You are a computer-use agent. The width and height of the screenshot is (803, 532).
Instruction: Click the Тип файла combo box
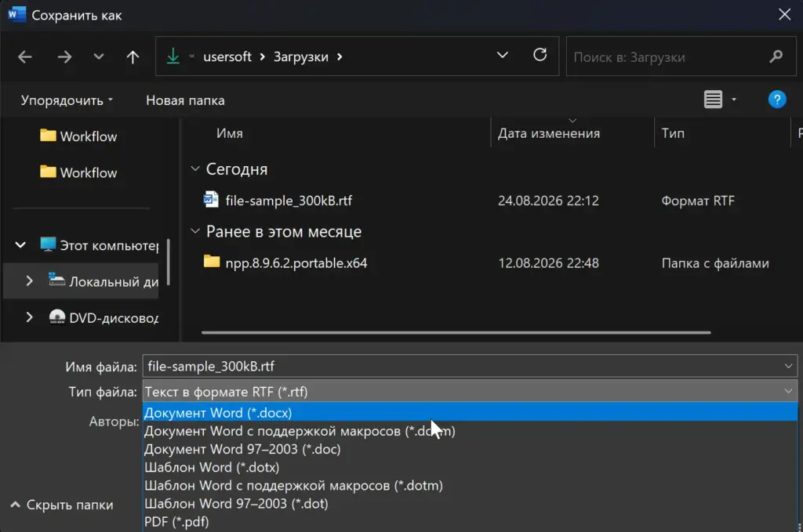tap(470, 392)
